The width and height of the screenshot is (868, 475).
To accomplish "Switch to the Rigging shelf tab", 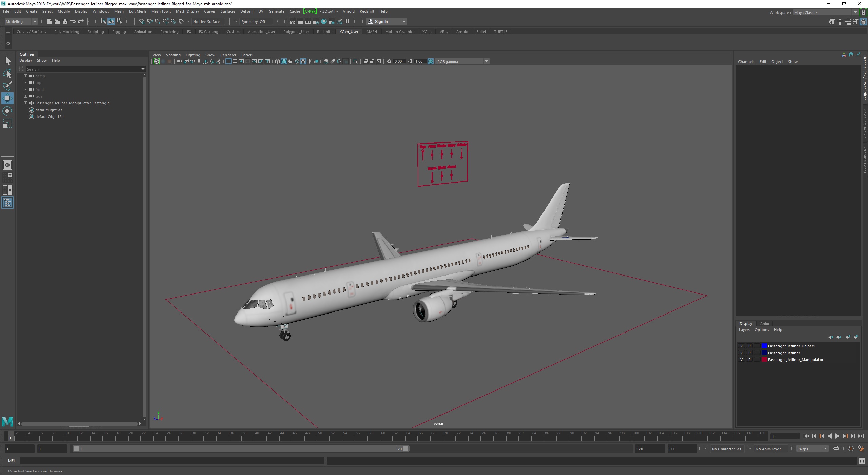I will pos(119,32).
